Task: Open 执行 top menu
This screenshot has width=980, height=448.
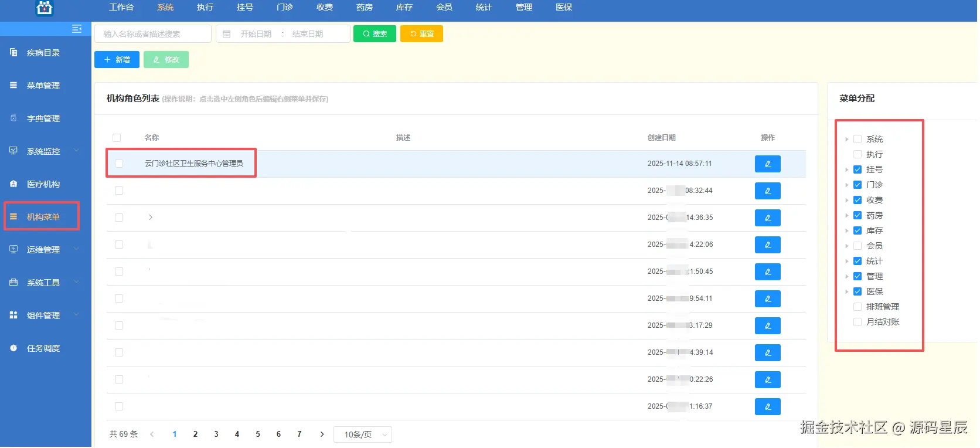Action: point(205,8)
